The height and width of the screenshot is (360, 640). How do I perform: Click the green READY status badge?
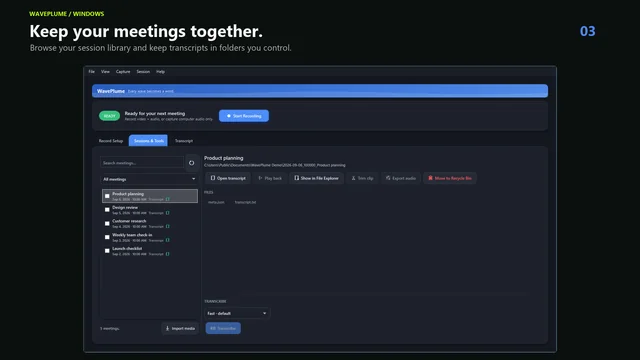(x=109, y=116)
